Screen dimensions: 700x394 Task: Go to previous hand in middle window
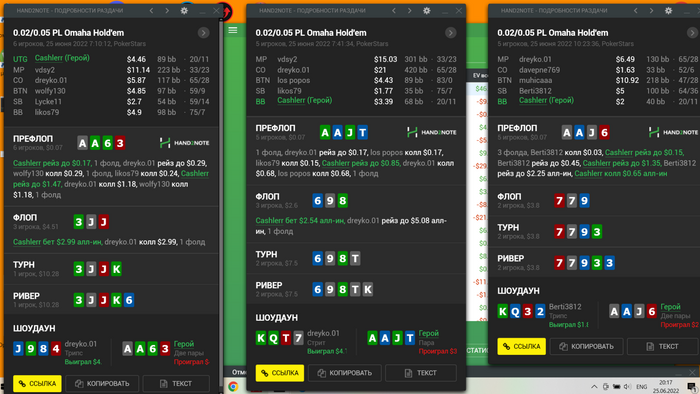tap(394, 10)
